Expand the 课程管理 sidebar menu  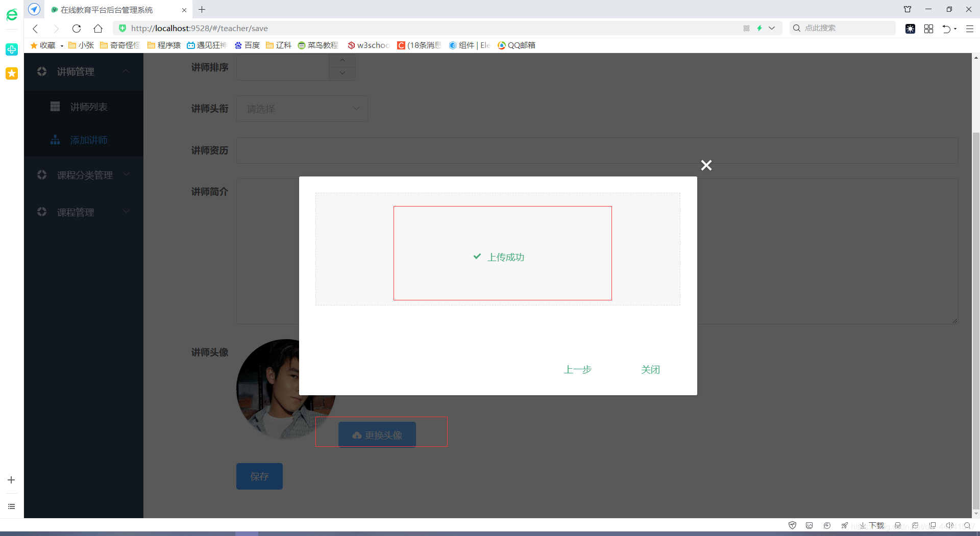click(84, 212)
